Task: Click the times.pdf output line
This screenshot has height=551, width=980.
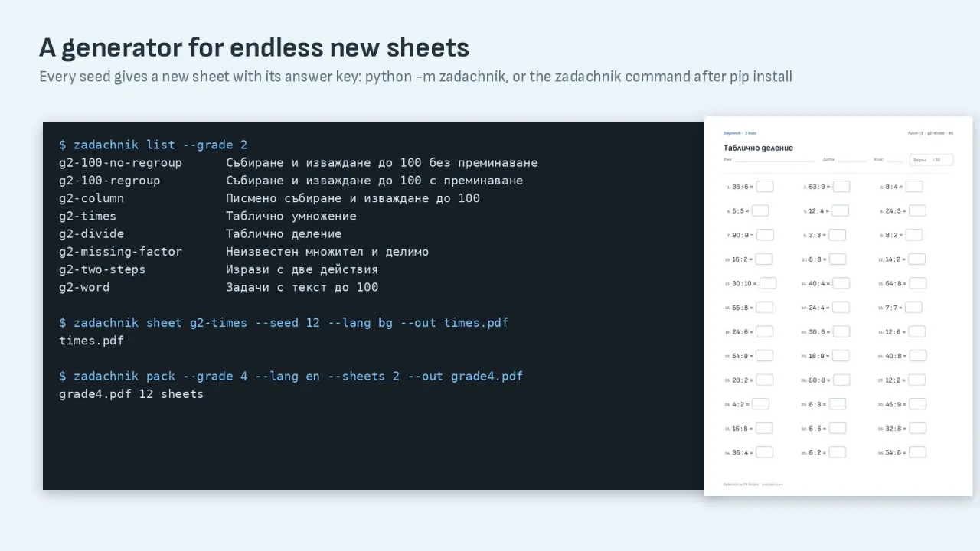Action: (x=91, y=341)
